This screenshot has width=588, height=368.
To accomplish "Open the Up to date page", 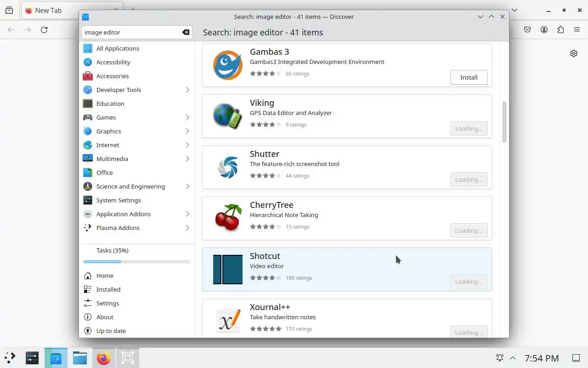I will (x=137, y=331).
